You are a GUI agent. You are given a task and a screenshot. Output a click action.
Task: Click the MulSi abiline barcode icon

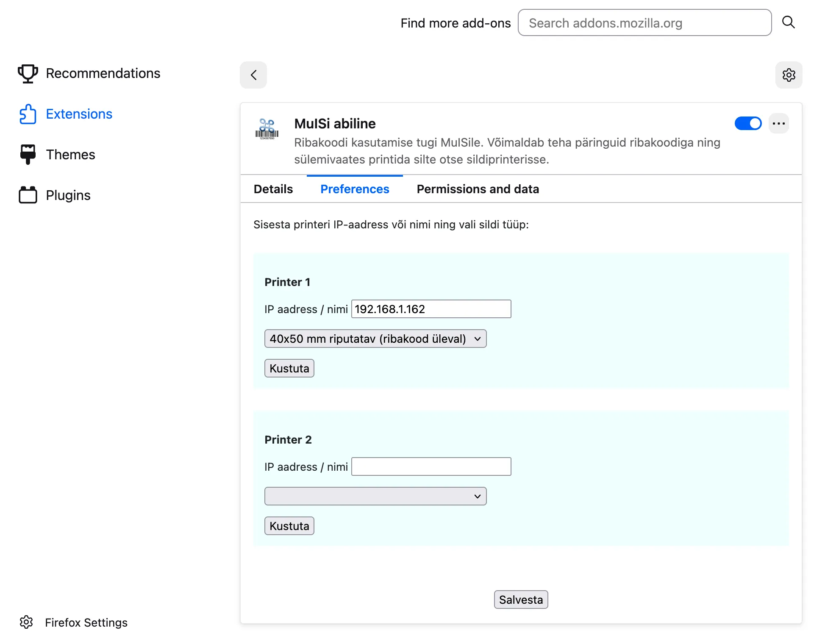267,129
